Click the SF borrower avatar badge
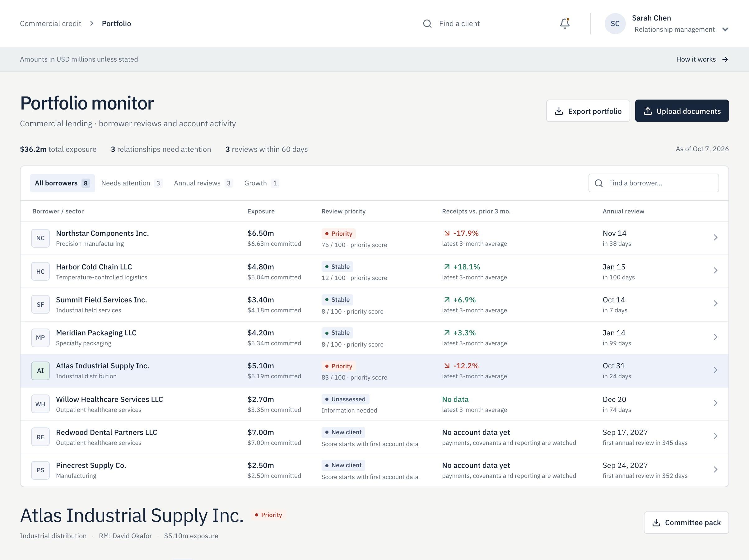749x560 pixels. 40,305
